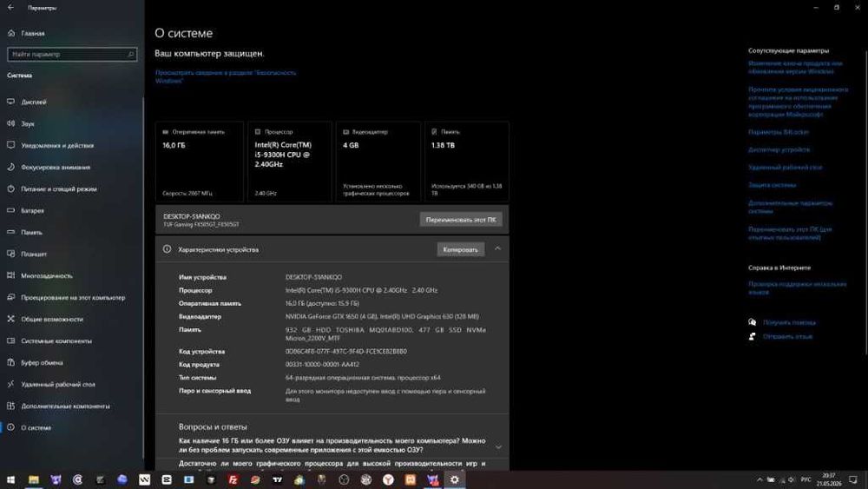868x489 pixels.
Task: Open the Windows Start menu
Action: (x=10, y=479)
